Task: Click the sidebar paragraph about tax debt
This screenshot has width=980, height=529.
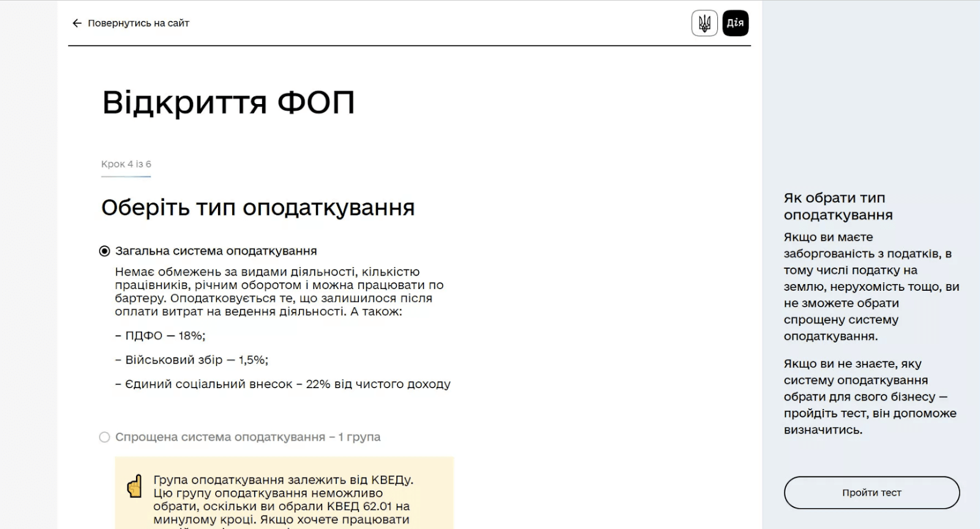Action: coord(871,287)
